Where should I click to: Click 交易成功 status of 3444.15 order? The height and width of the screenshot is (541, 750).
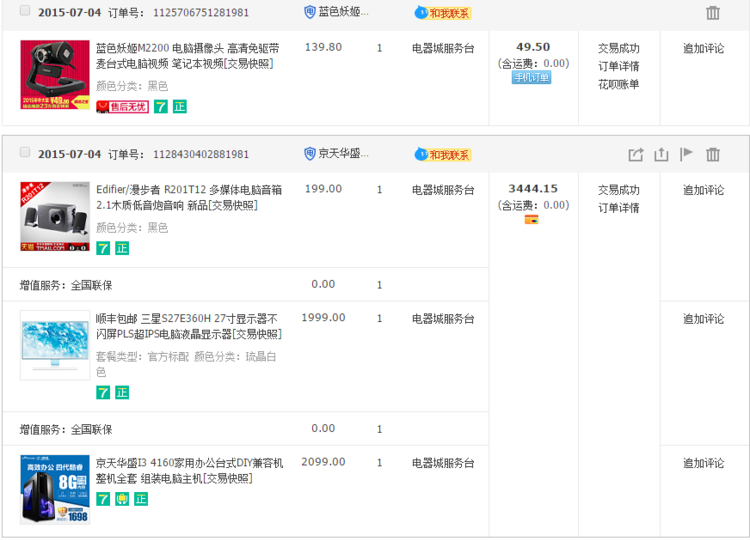coord(618,190)
